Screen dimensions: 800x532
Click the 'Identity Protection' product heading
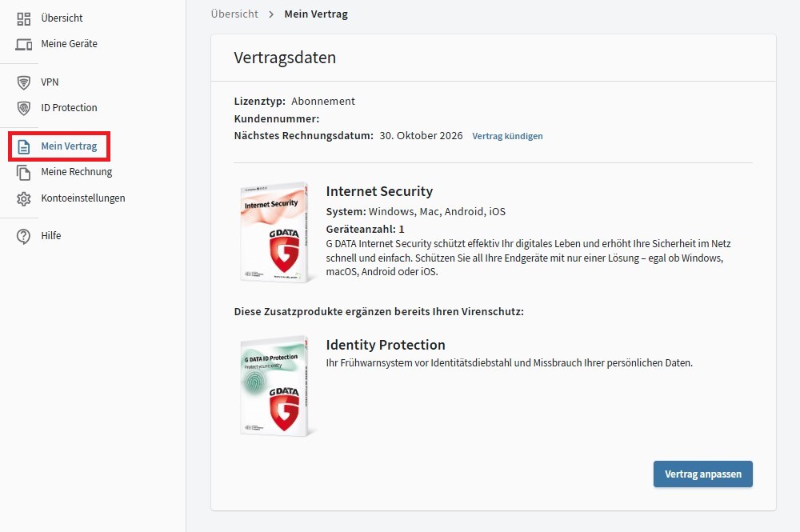click(x=386, y=345)
